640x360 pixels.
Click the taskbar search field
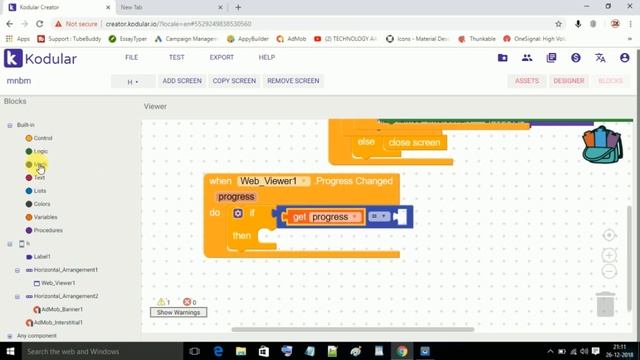101,351
